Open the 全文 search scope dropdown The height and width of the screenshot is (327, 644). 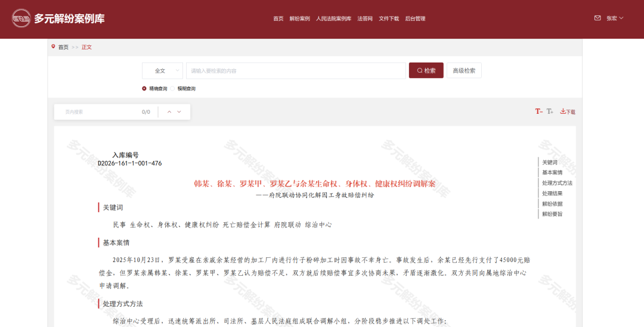coord(162,70)
